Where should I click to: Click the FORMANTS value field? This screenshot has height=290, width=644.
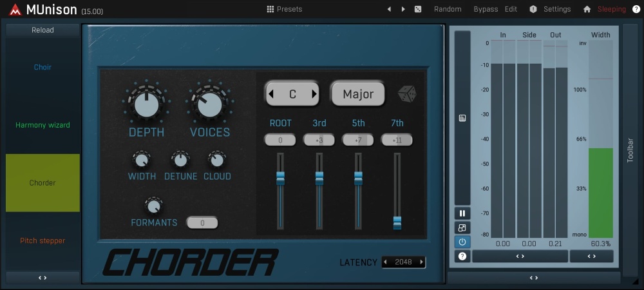[202, 223]
